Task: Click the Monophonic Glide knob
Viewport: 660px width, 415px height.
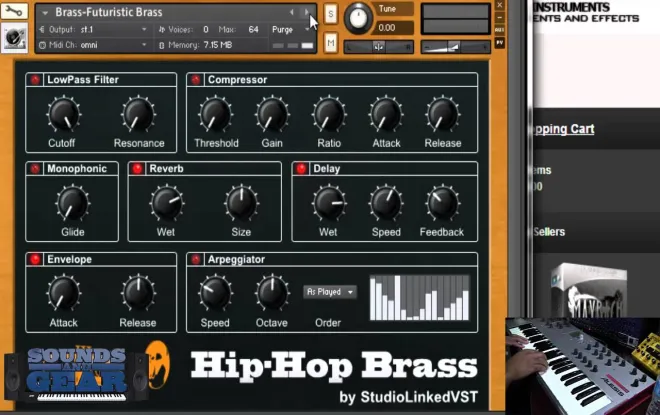Action: coord(72,203)
